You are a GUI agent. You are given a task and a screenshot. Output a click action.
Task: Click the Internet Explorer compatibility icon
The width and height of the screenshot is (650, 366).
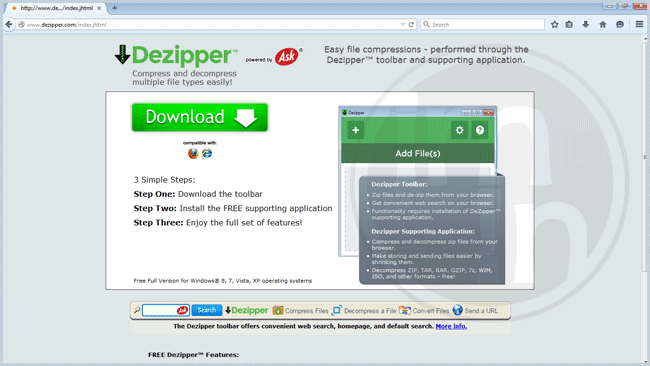coord(207,153)
